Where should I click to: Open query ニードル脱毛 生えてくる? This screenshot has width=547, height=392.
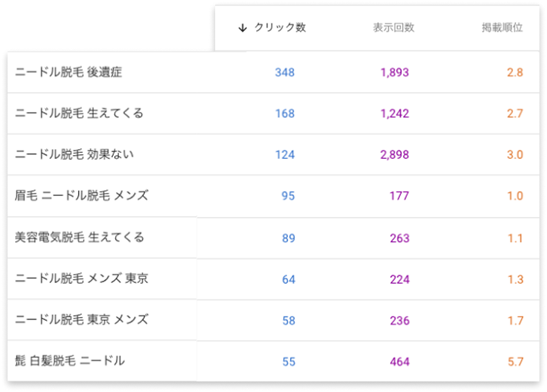(80, 114)
